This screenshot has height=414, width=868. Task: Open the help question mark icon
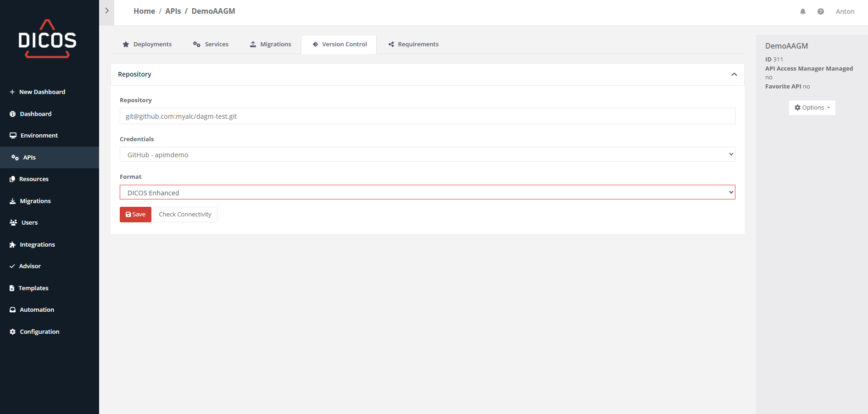click(x=820, y=11)
